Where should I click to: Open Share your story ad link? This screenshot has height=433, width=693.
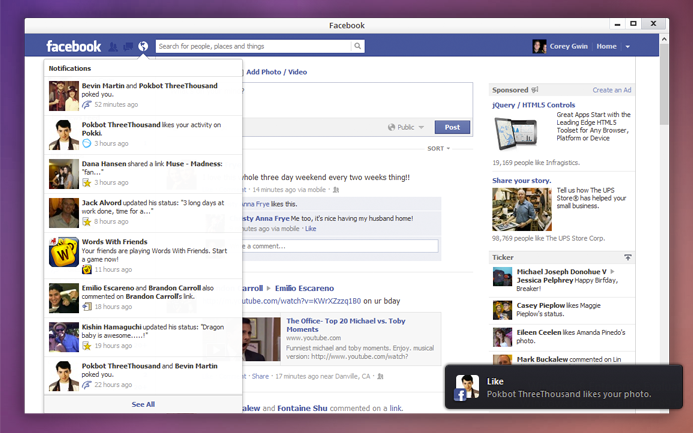pos(522,180)
